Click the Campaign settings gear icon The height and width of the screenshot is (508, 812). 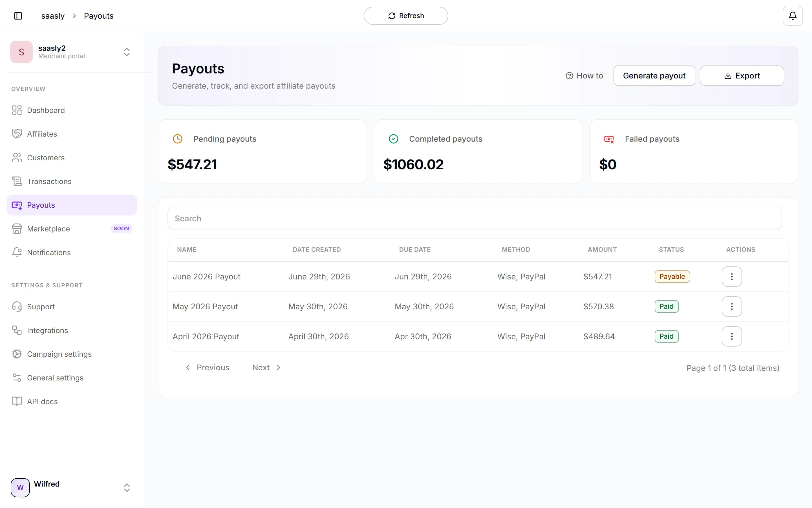[17, 354]
